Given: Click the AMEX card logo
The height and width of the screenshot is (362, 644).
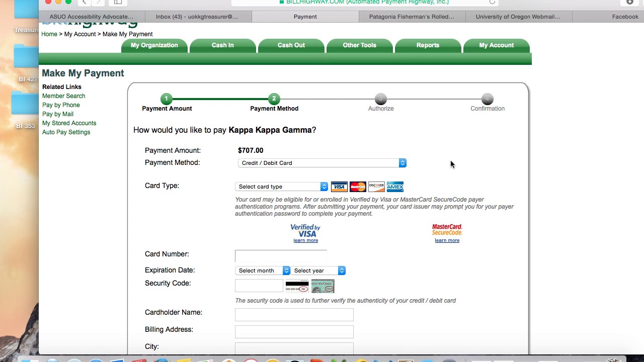Looking at the screenshot, I should pyautogui.click(x=395, y=187).
